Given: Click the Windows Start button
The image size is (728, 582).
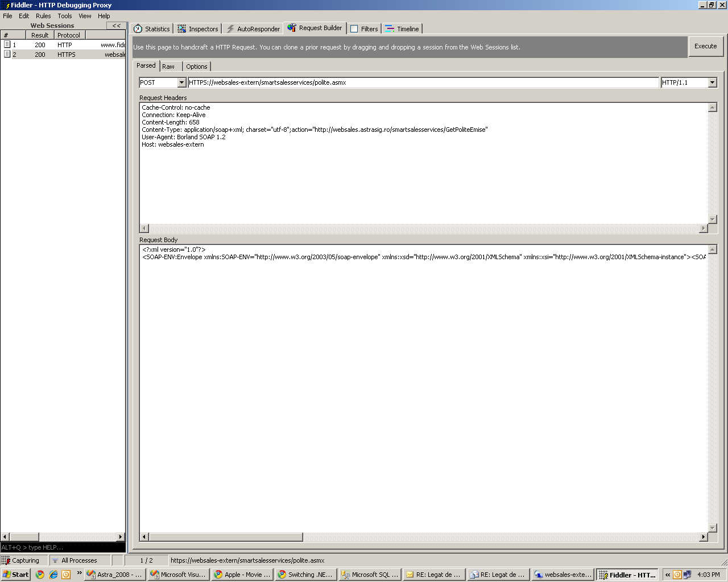Looking at the screenshot, I should click(x=15, y=575).
